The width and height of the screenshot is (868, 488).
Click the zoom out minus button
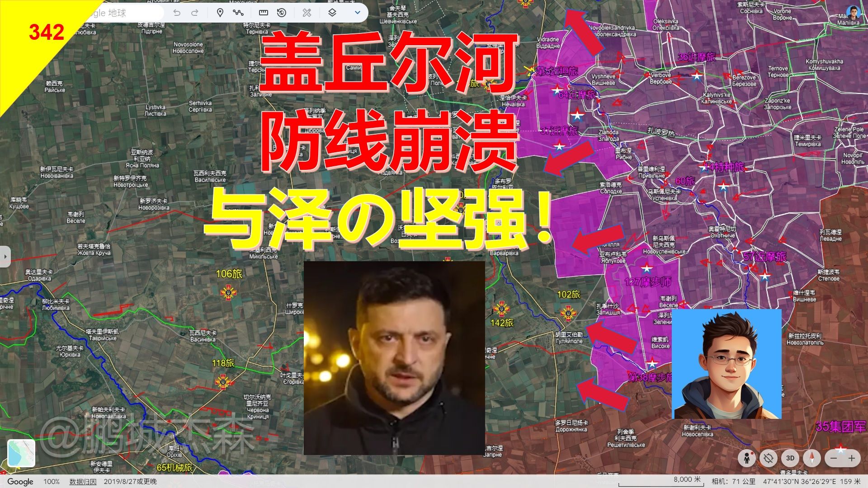pyautogui.click(x=834, y=458)
